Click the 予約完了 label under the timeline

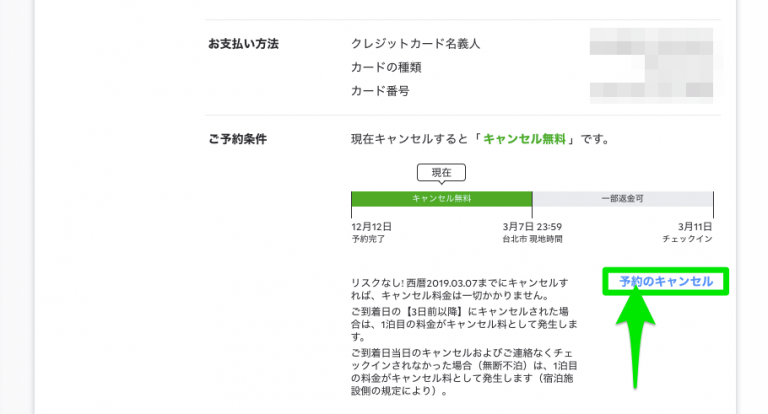[x=368, y=240]
